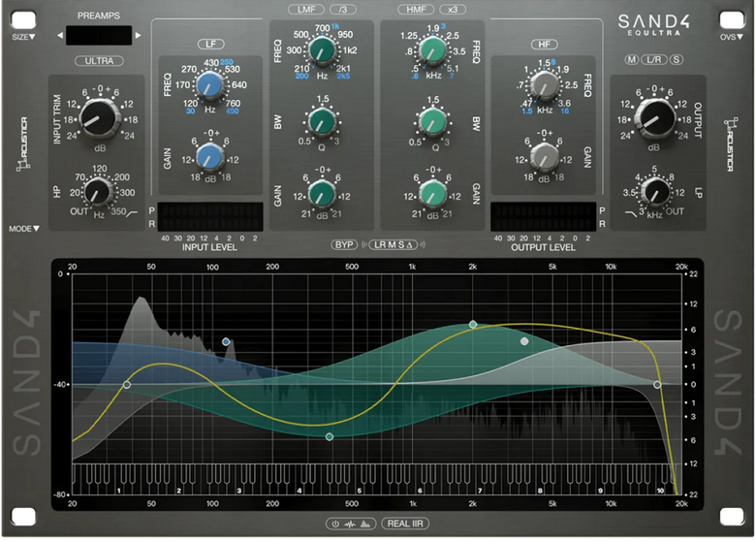Toggle the HMF band button
The width and height of the screenshot is (756, 541).
416,9
